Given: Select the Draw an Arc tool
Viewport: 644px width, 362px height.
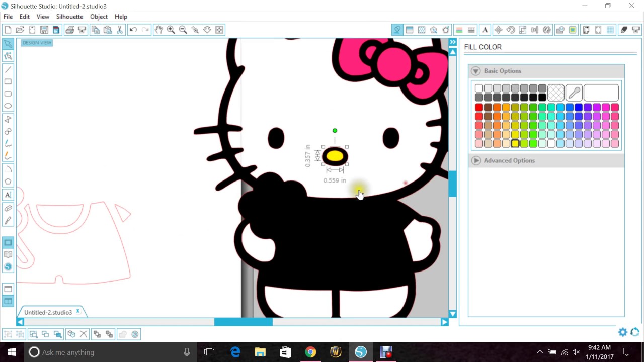Looking at the screenshot, I should pyautogui.click(x=8, y=169).
